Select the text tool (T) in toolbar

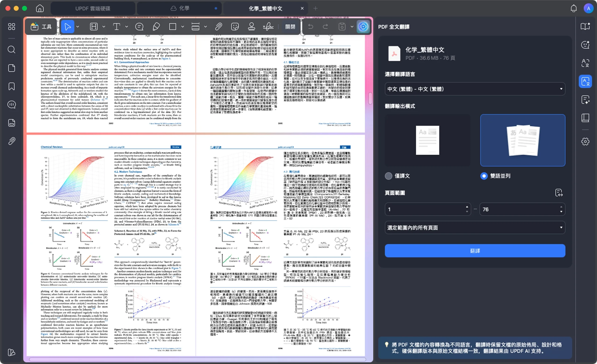pyautogui.click(x=117, y=26)
